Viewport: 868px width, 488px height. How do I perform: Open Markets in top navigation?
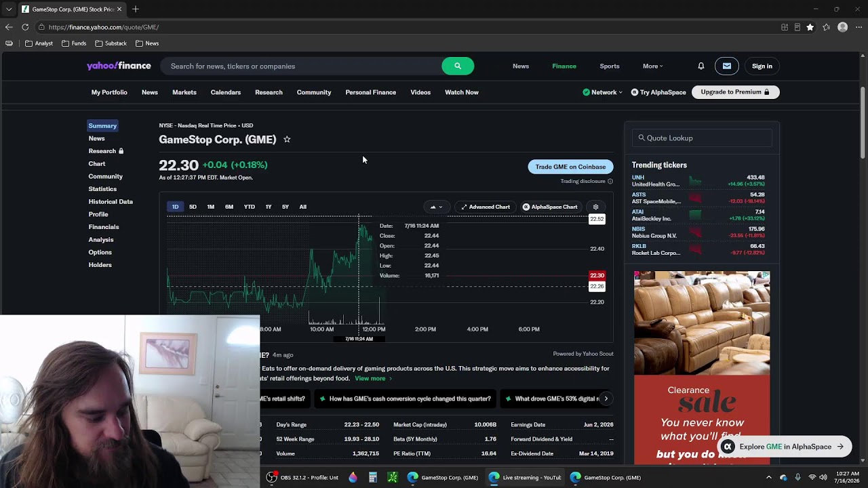(x=184, y=92)
